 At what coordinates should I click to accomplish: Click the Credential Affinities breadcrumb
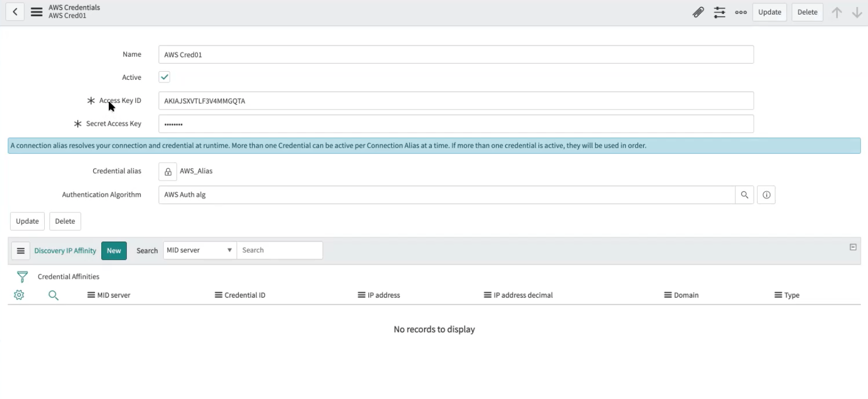pyautogui.click(x=68, y=277)
